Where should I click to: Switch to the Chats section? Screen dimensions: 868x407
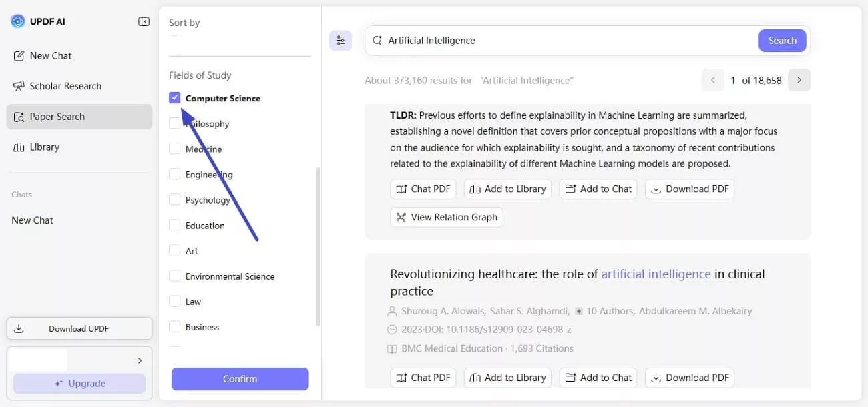(21, 194)
